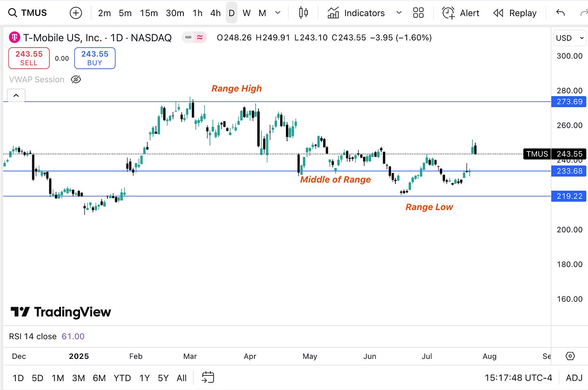This screenshot has height=390, width=588.
Task: Click the T-Mobile US, Inc. title
Action: pyautogui.click(x=97, y=38)
